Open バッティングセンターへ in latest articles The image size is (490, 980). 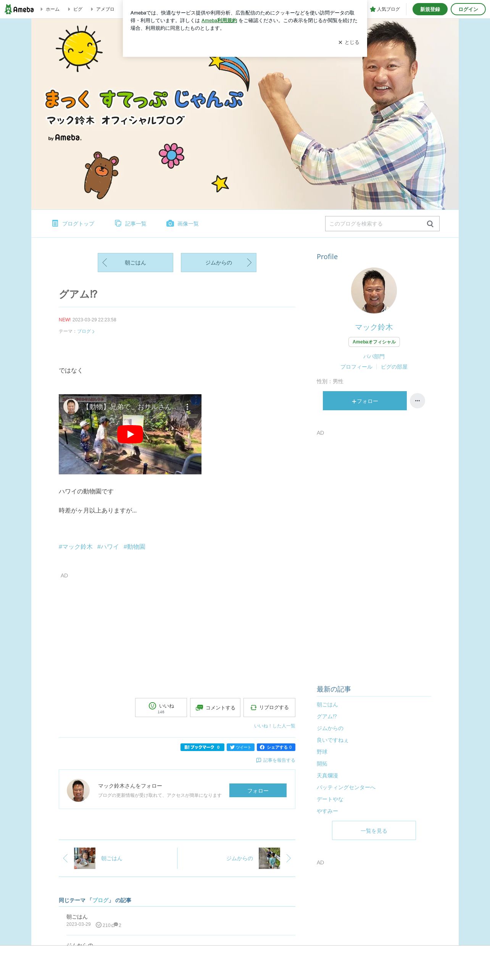[x=346, y=787]
